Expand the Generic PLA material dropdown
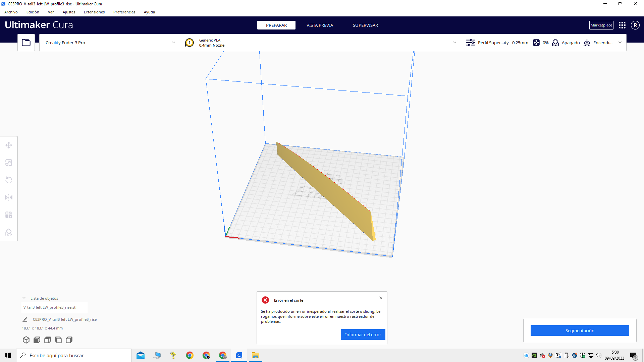Viewport: 644px width, 362px height. tap(455, 43)
